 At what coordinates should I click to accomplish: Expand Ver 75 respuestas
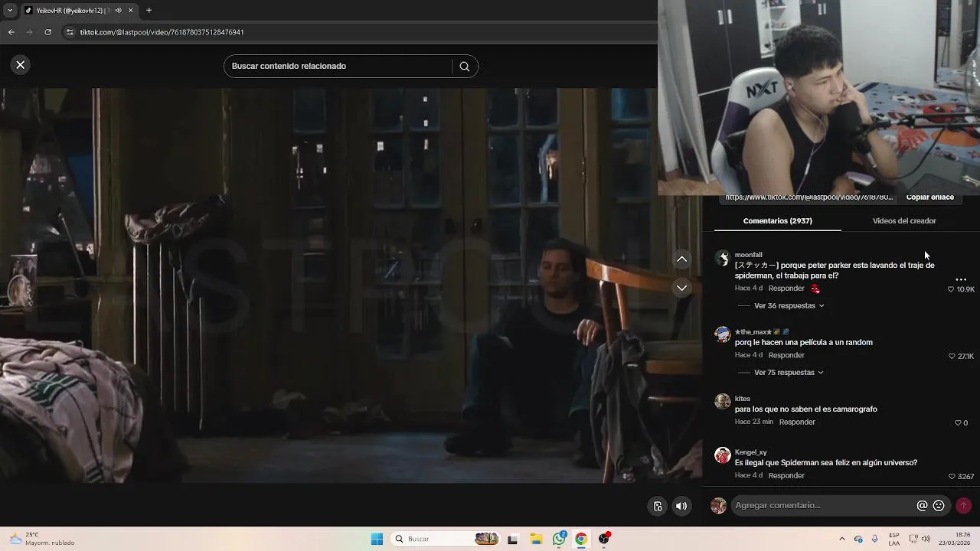pyautogui.click(x=789, y=373)
